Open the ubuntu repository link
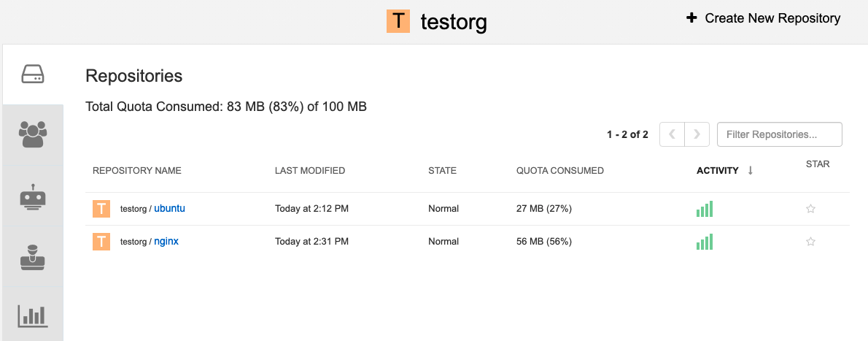868x341 pixels. pyautogui.click(x=169, y=209)
